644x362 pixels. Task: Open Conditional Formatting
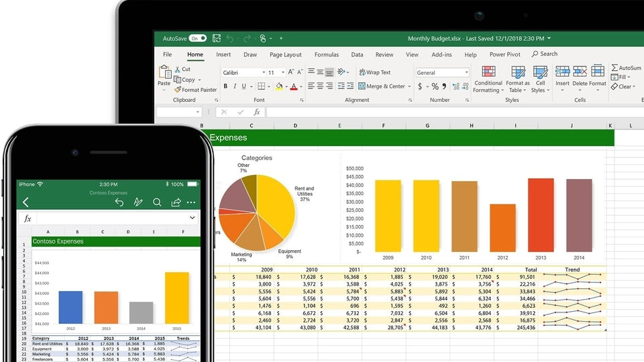[488, 79]
